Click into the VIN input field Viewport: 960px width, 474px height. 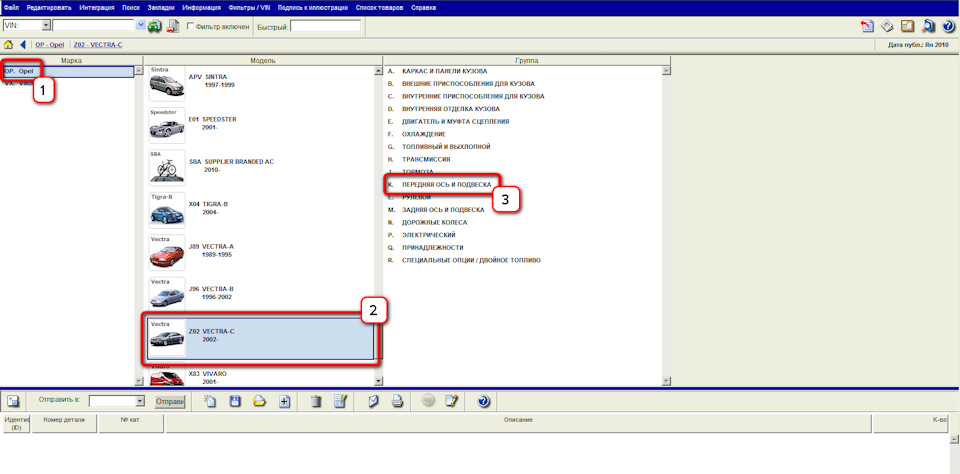[x=94, y=25]
